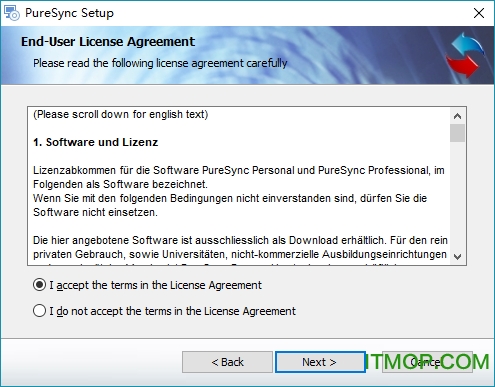Close the PureSync Setup window
The height and width of the screenshot is (387, 495).
(x=479, y=13)
